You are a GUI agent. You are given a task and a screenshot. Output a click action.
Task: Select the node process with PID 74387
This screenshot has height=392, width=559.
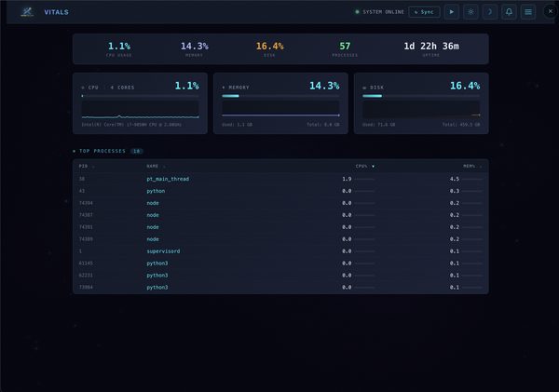click(280, 215)
